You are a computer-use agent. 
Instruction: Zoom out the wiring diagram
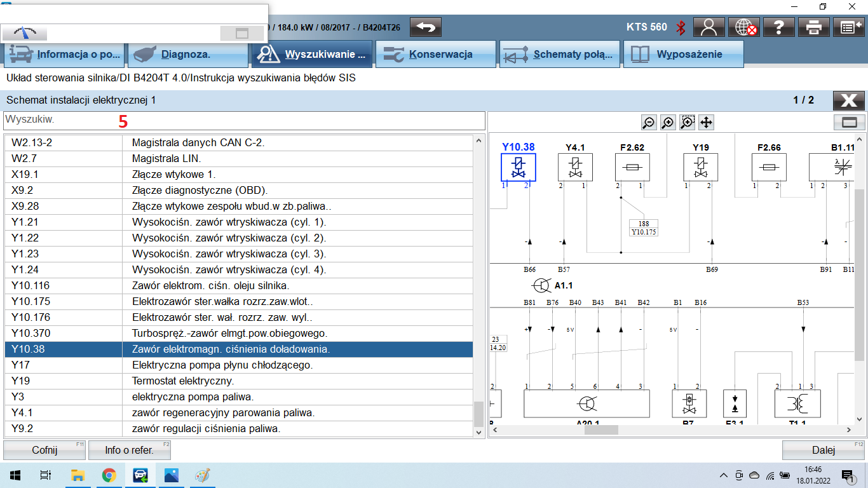pos(649,123)
